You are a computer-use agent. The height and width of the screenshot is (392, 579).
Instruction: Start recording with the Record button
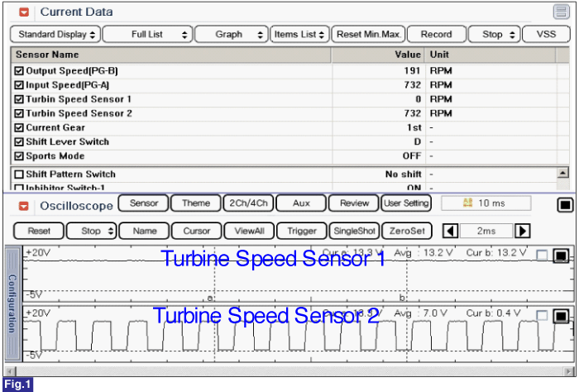pyautogui.click(x=437, y=35)
